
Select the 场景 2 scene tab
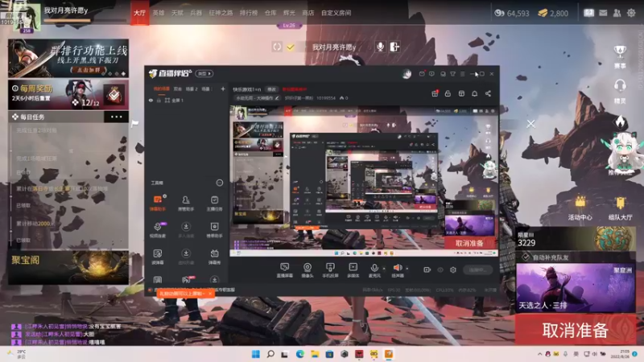[x=192, y=88]
